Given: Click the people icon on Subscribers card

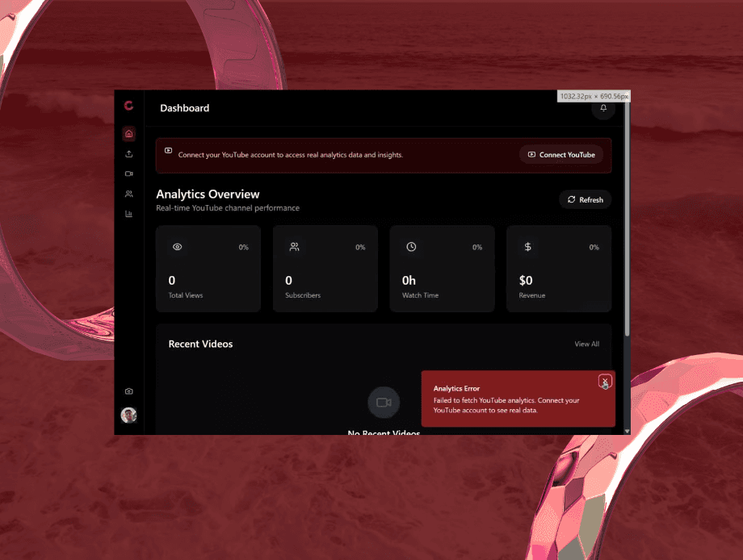Looking at the screenshot, I should pos(294,247).
